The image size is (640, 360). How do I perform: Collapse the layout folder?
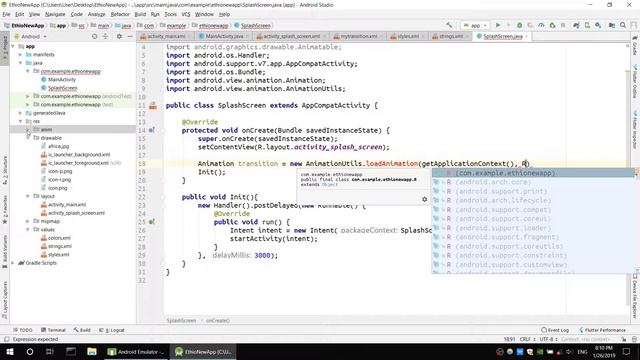(28, 196)
